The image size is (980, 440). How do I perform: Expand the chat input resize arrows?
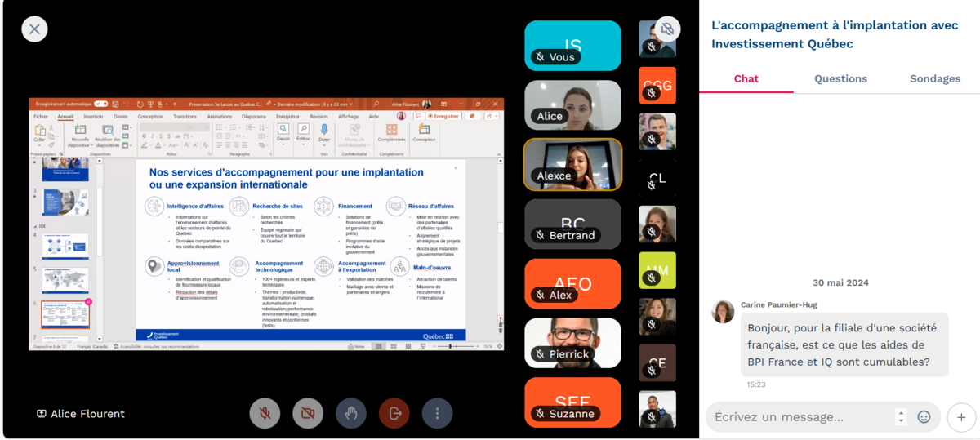901,417
